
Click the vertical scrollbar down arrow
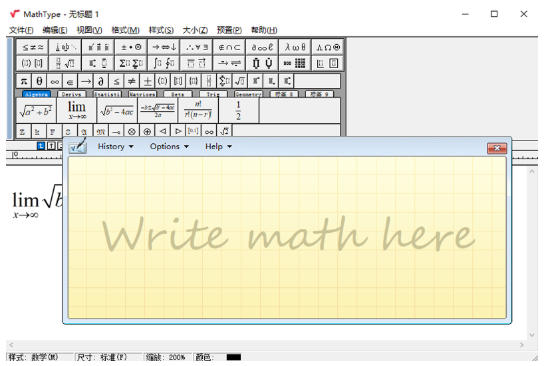(x=532, y=335)
